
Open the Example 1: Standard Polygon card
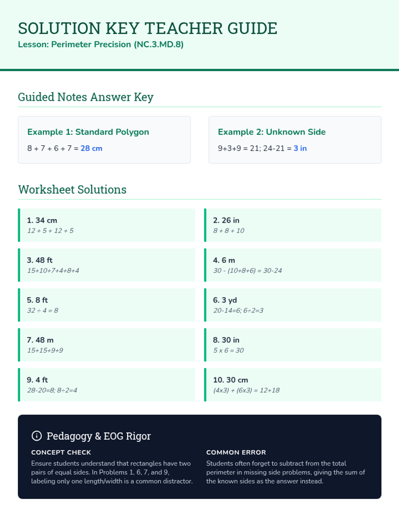coord(104,140)
